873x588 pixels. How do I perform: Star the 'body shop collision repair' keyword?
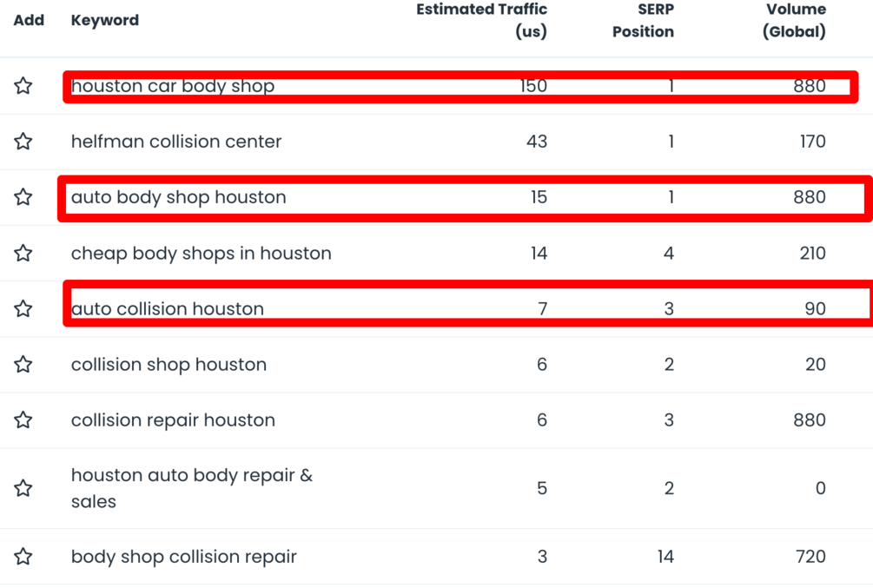coord(23,557)
